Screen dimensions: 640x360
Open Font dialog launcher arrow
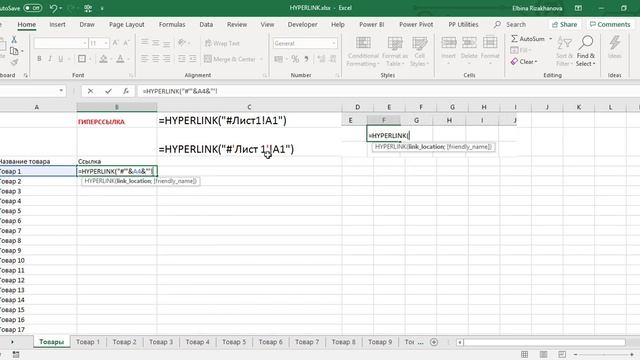131,76
